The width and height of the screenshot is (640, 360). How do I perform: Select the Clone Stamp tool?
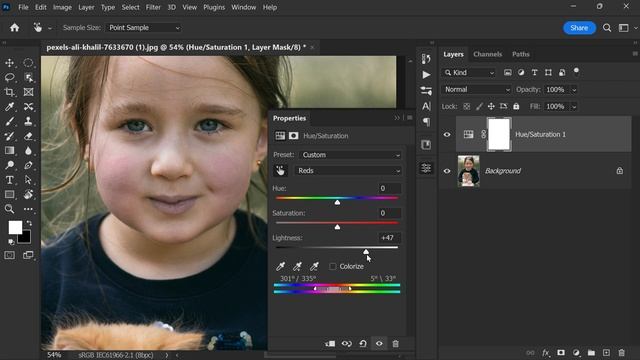(x=28, y=122)
